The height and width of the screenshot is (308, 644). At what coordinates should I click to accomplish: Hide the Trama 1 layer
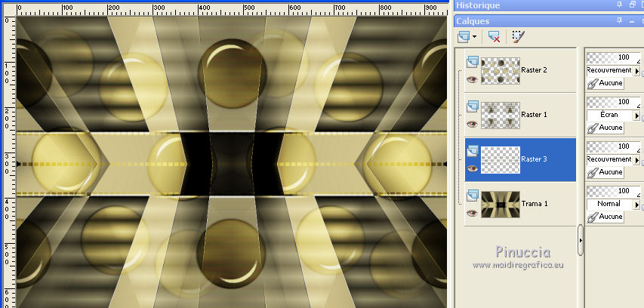coord(473,213)
